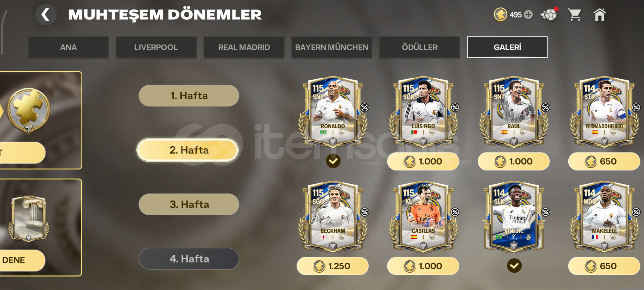Tap the claimed checkmark under Vini Jr.
The image size is (644, 290).
514,266
